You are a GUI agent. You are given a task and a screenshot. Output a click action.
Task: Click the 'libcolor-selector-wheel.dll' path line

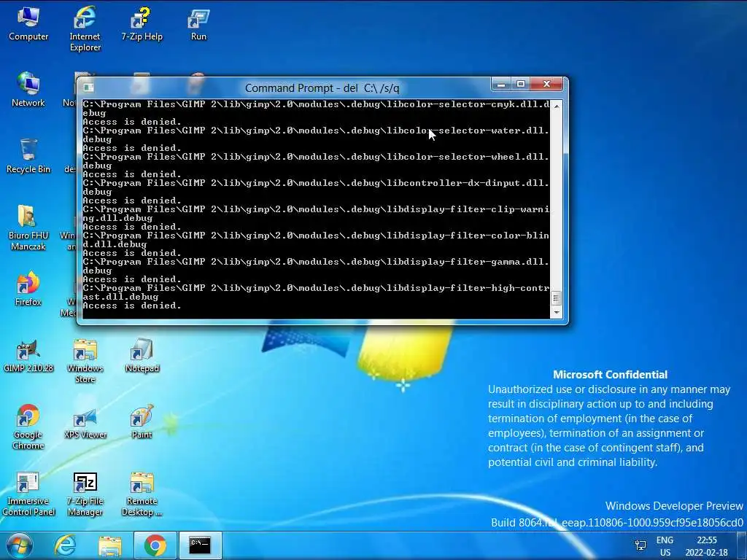316,157
